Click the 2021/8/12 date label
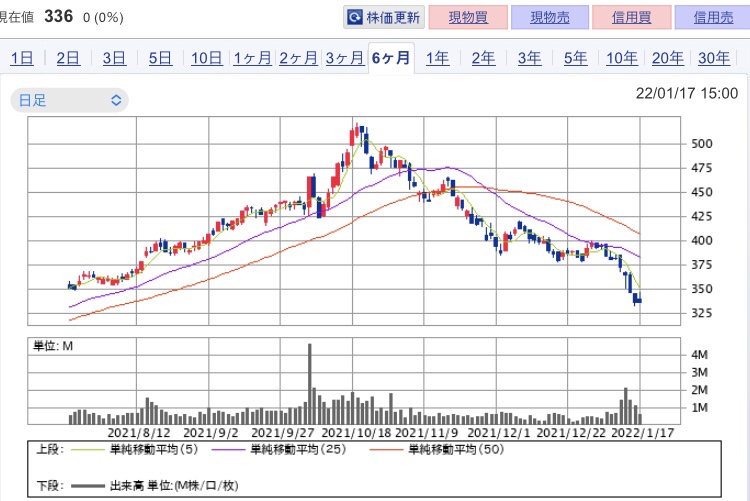The height and width of the screenshot is (501, 750). coord(139,433)
